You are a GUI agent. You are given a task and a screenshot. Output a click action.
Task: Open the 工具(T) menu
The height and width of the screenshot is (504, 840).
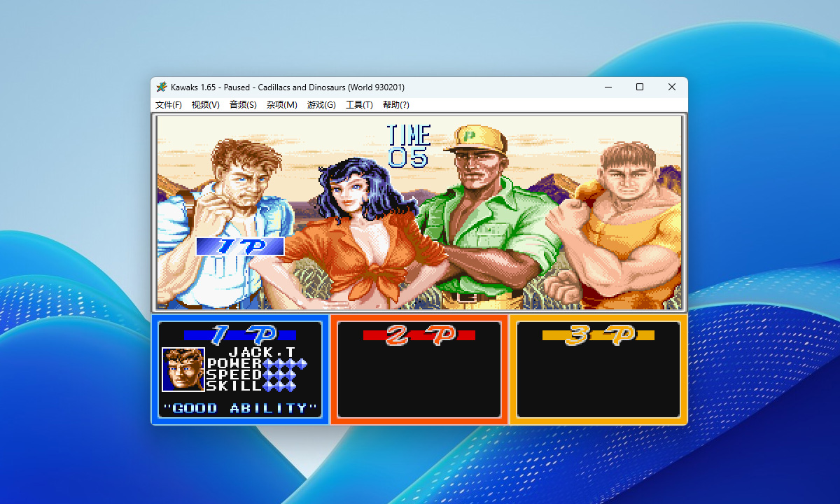coord(359,105)
